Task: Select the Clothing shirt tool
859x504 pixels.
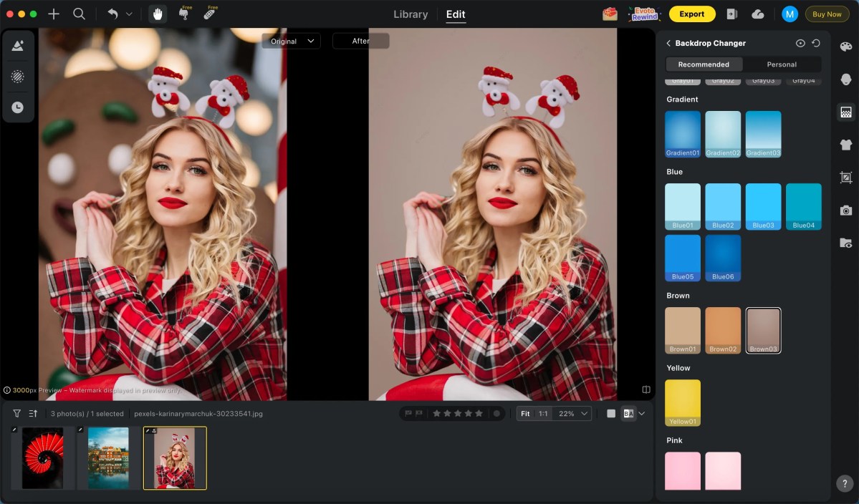Action: pos(845,144)
